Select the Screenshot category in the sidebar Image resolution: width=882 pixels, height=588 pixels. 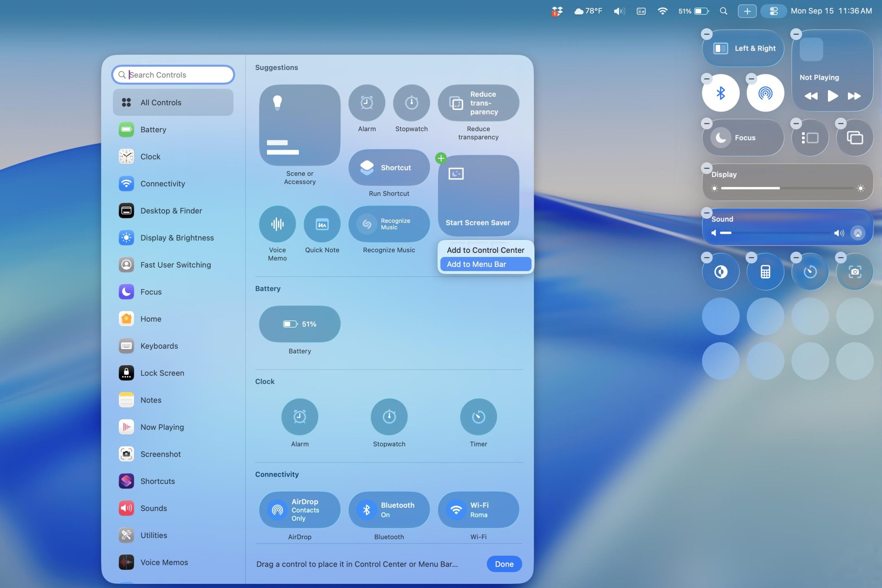click(161, 454)
